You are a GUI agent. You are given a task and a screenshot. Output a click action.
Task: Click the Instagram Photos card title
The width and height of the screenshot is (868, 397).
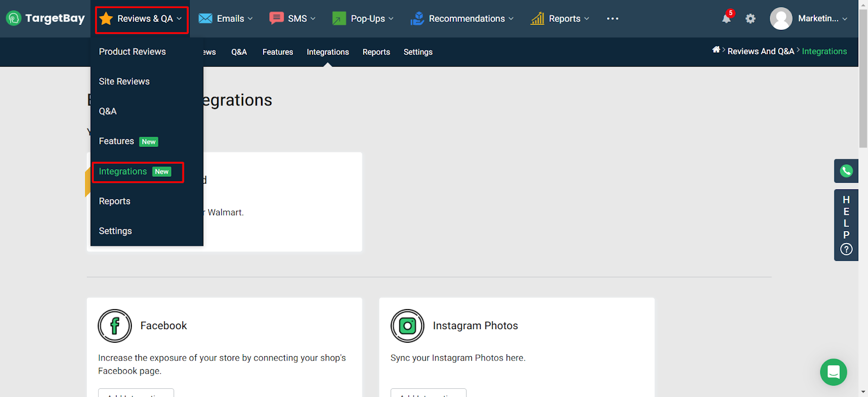click(x=475, y=325)
